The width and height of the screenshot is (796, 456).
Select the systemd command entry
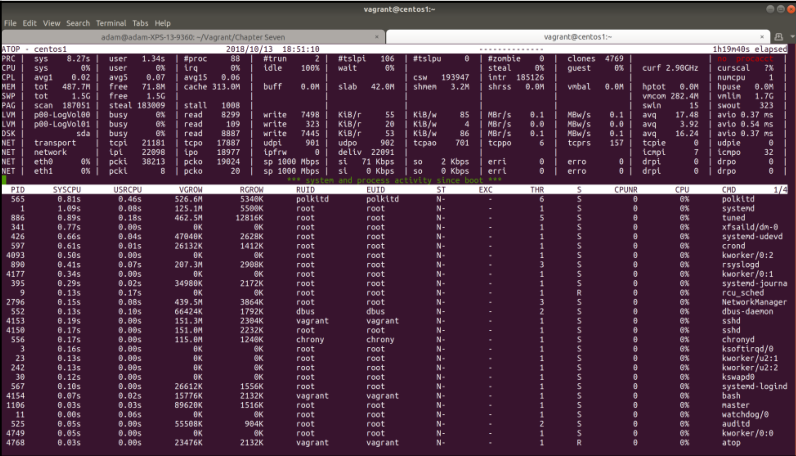pos(738,209)
